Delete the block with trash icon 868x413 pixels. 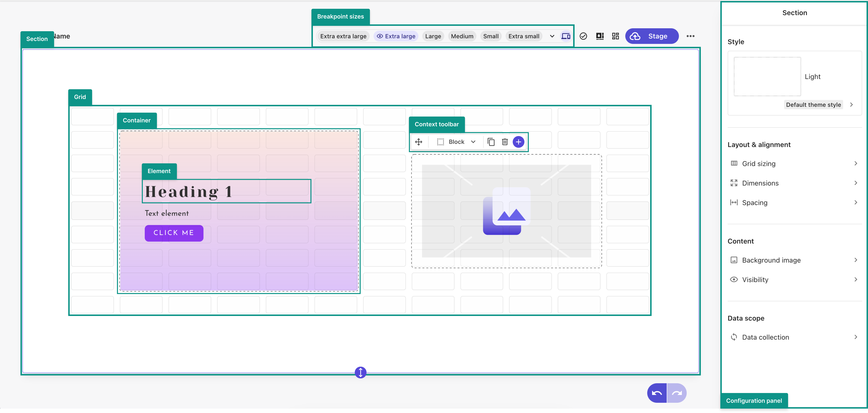coord(505,142)
